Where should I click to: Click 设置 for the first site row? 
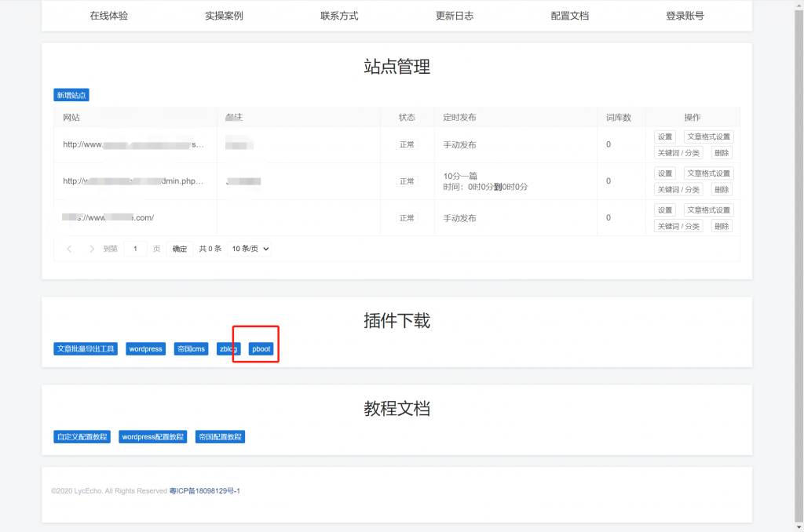665,137
